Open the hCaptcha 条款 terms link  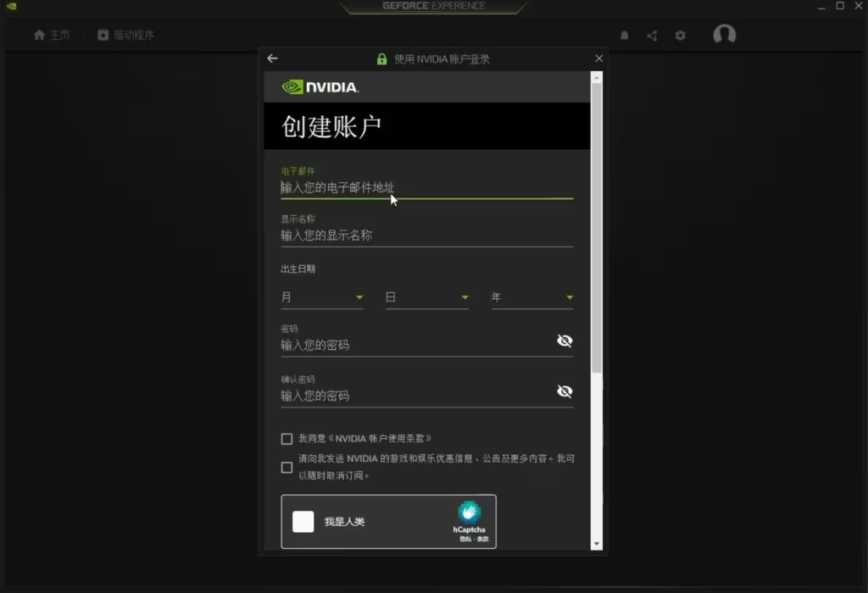(x=483, y=539)
